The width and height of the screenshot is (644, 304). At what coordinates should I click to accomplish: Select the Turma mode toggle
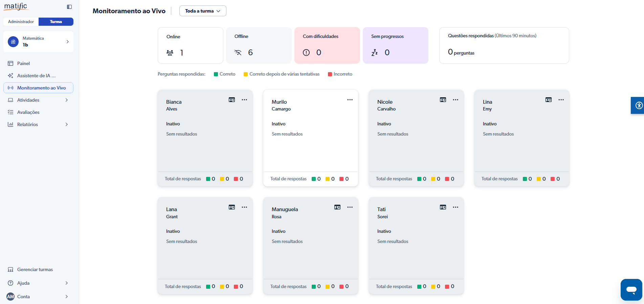pyautogui.click(x=56, y=22)
